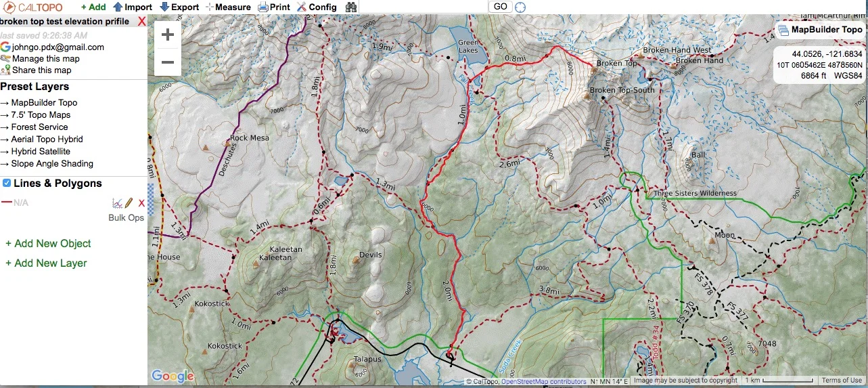868x388 pixels.
Task: Click the Talapus label on map
Action: [367, 359]
